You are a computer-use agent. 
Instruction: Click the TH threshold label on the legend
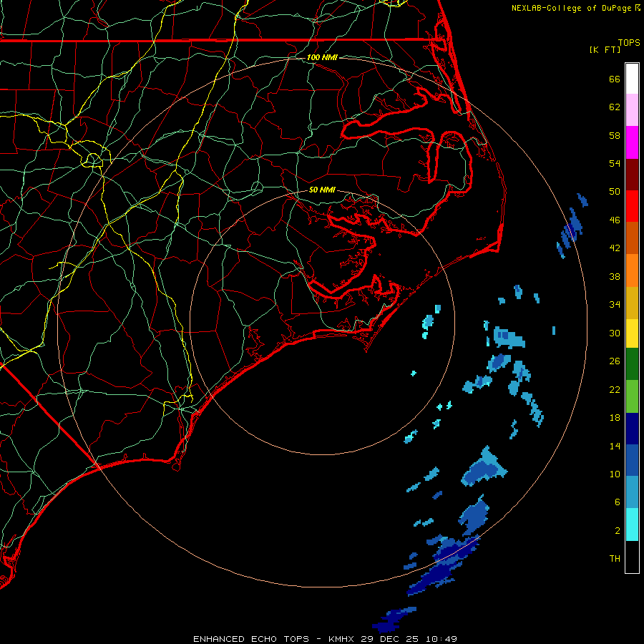pyautogui.click(x=615, y=558)
